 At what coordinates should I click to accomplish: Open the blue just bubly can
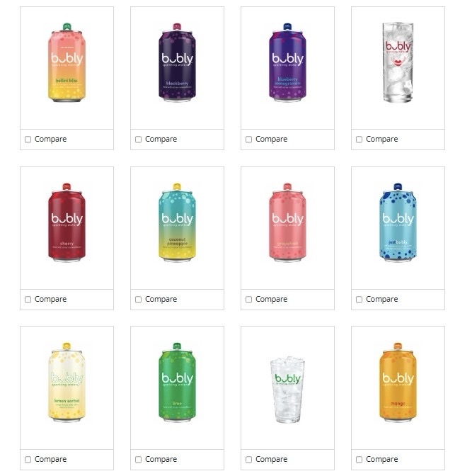398,222
